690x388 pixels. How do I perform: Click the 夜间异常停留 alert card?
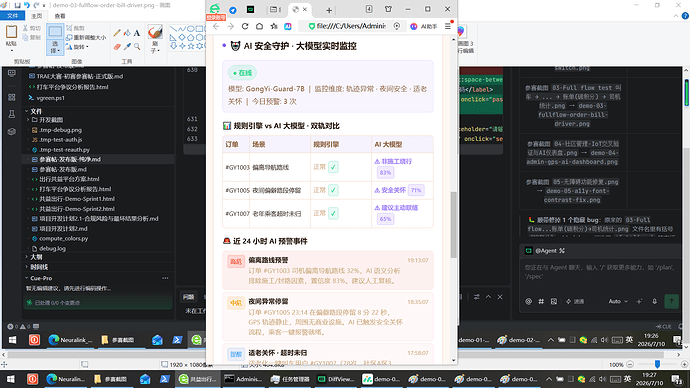pyautogui.click(x=327, y=316)
